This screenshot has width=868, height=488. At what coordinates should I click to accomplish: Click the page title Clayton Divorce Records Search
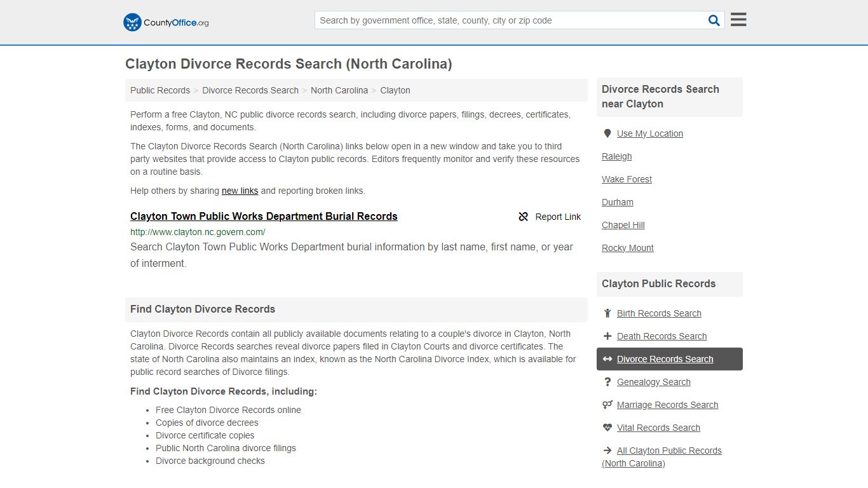[x=288, y=64]
